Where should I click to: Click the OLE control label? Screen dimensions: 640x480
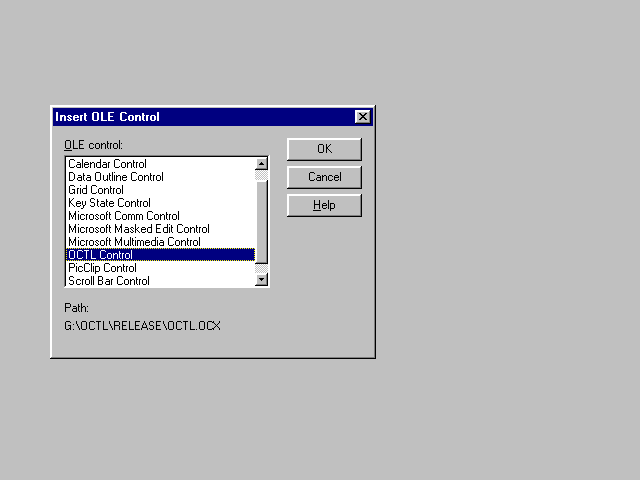click(x=93, y=145)
